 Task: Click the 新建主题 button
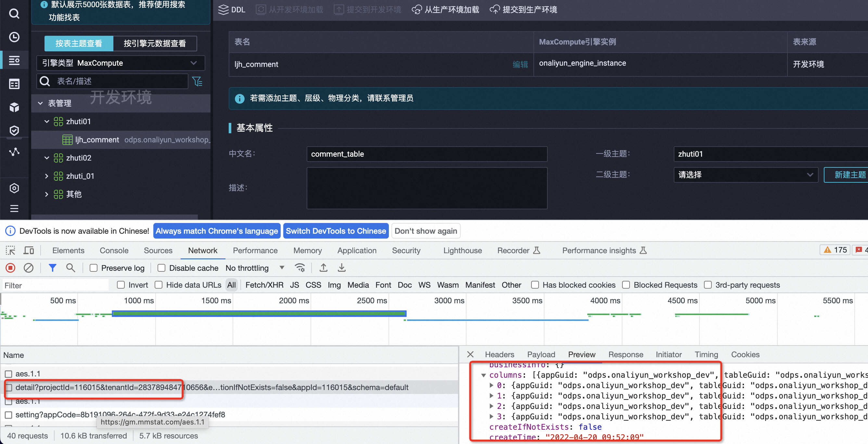846,175
